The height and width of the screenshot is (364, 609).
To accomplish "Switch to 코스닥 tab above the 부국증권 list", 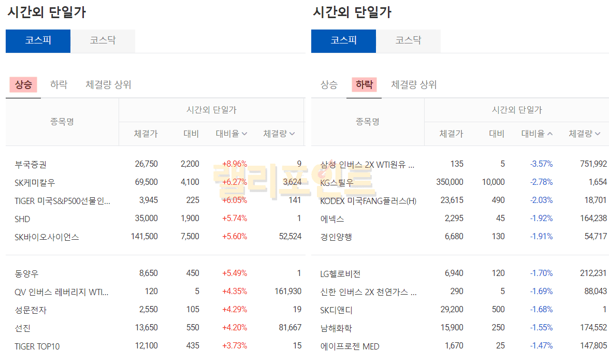I will [103, 40].
